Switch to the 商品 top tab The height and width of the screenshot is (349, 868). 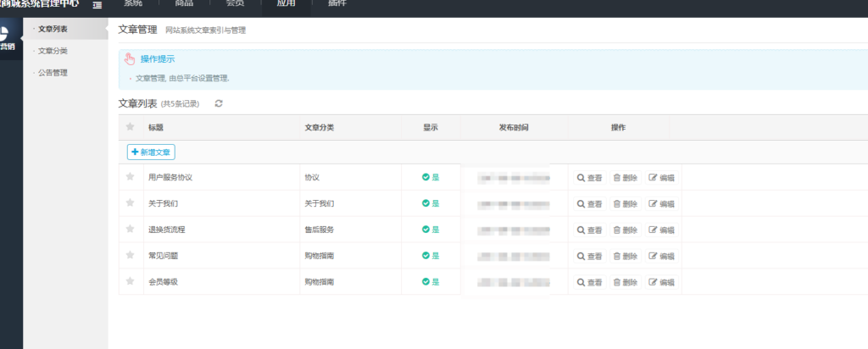click(x=184, y=4)
